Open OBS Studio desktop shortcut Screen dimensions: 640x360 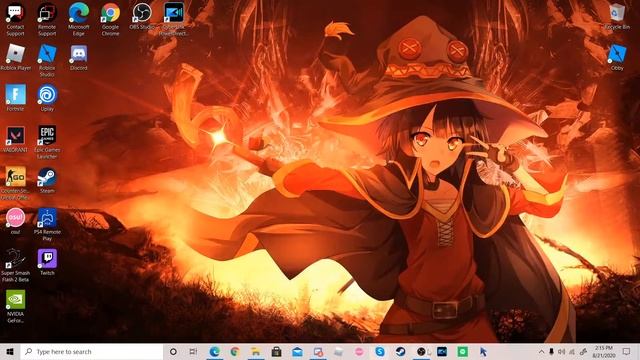[142, 16]
